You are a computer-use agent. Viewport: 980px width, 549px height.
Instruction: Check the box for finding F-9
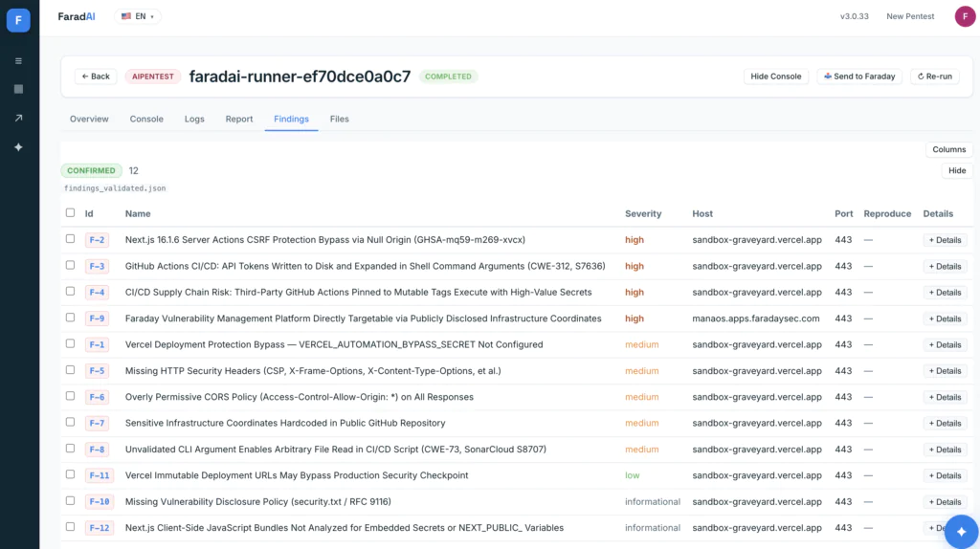click(70, 318)
